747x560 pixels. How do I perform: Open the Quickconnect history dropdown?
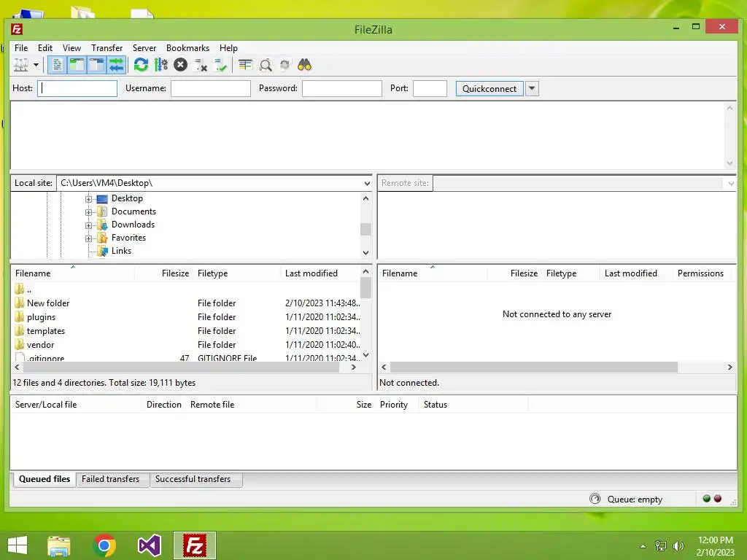coord(532,88)
